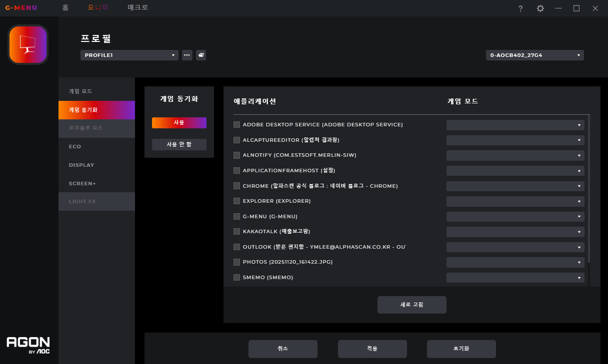608x364 pixels.
Task: Open game mode dropdown for EXPLORER row
Action: pyautogui.click(x=515, y=201)
